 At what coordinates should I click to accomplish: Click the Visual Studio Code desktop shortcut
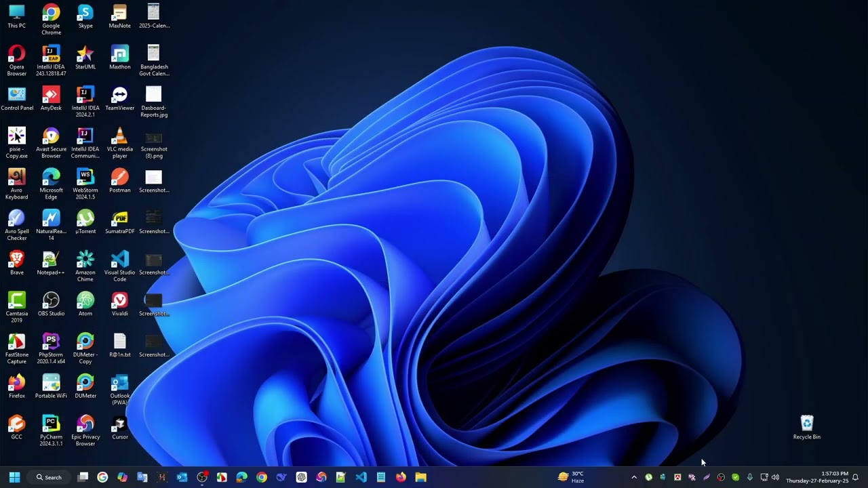(x=120, y=266)
